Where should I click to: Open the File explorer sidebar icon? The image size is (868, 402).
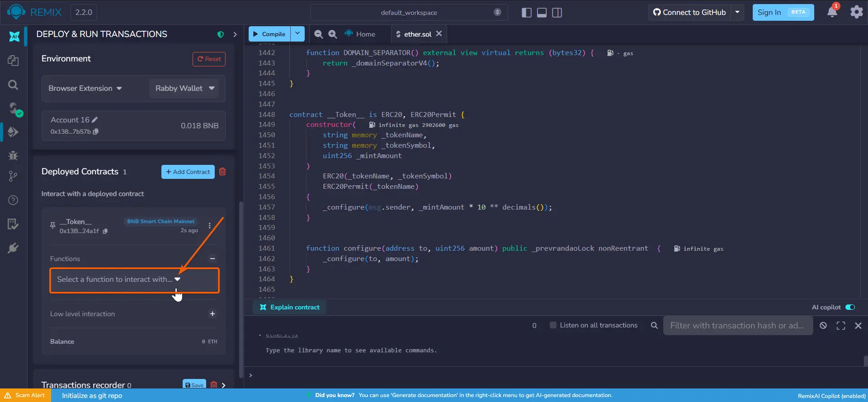[13, 61]
